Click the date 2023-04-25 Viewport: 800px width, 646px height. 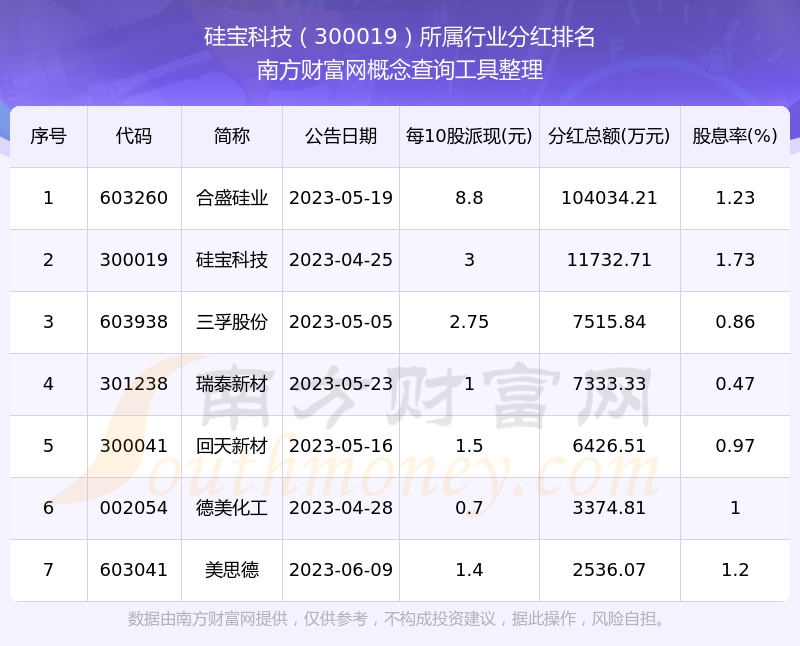point(341,260)
